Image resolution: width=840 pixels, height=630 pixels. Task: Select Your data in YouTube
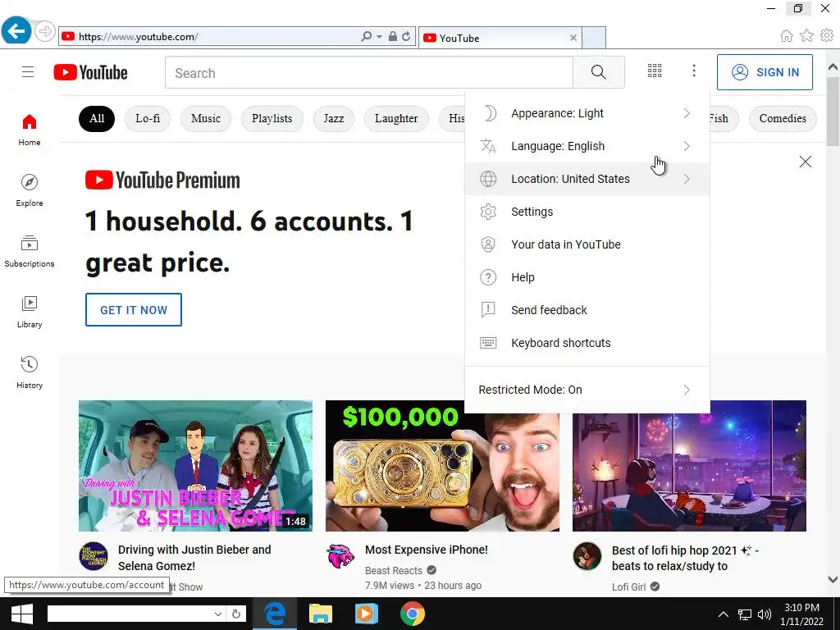tap(587, 244)
